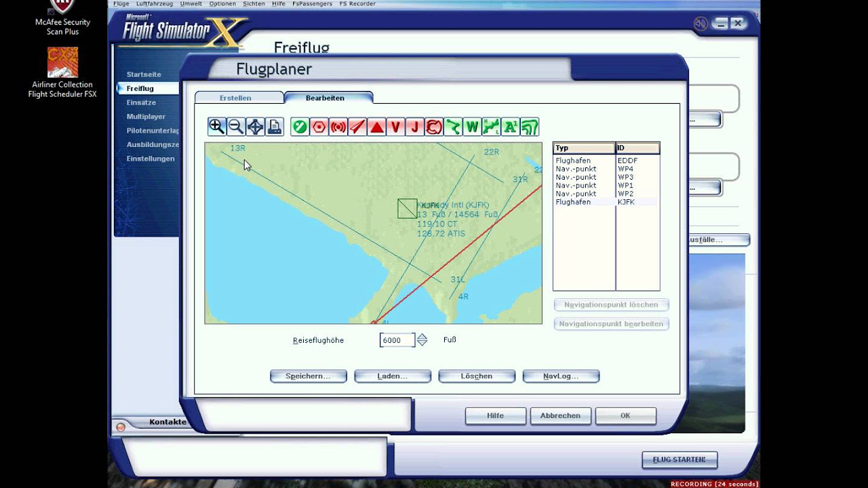This screenshot has height=488, width=868.
Task: Click the 128.72 ATIS frequency text
Action: (441, 233)
